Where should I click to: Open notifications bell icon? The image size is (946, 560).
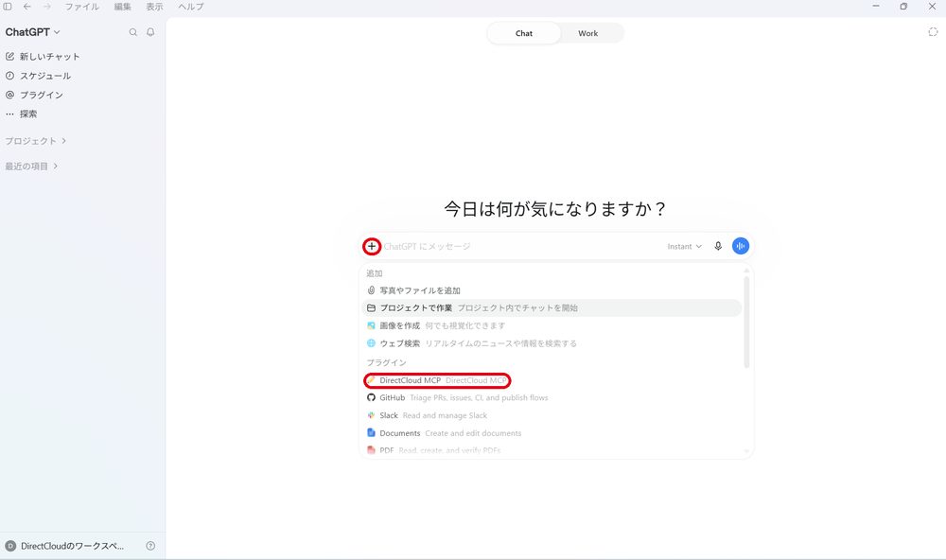(x=150, y=32)
